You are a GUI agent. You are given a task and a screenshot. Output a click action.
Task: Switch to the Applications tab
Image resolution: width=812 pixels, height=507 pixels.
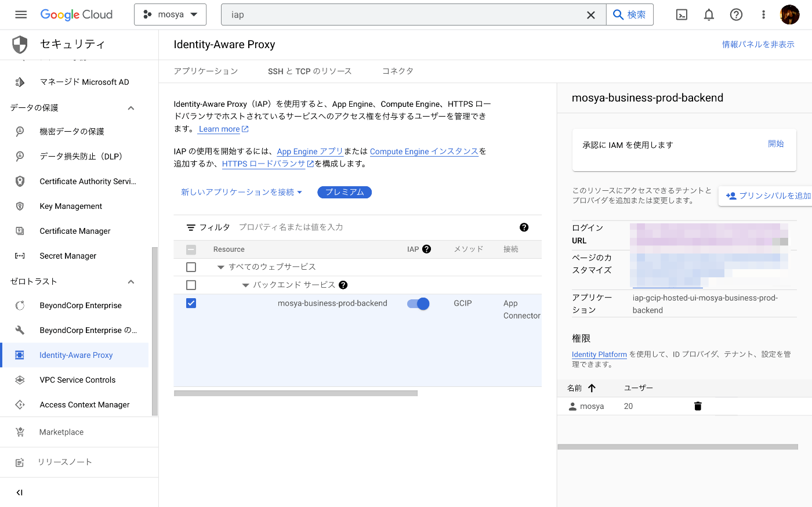point(206,71)
